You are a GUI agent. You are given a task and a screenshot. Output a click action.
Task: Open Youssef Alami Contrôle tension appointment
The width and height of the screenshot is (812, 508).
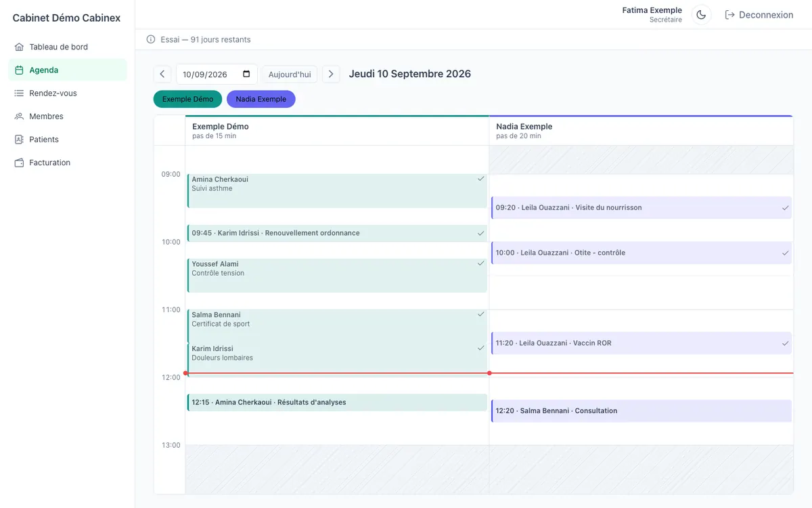(x=337, y=276)
